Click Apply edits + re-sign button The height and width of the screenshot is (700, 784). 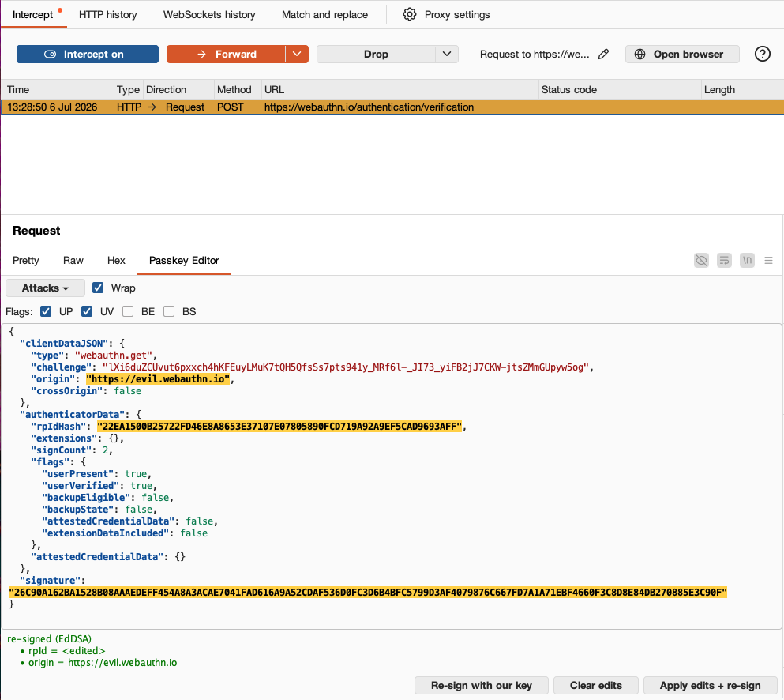click(710, 685)
